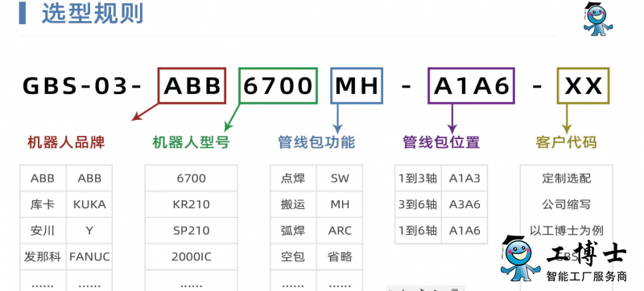Image resolution: width=644 pixels, height=291 pixels.
Task: Click the 机器人型号 heading
Action: (x=191, y=142)
